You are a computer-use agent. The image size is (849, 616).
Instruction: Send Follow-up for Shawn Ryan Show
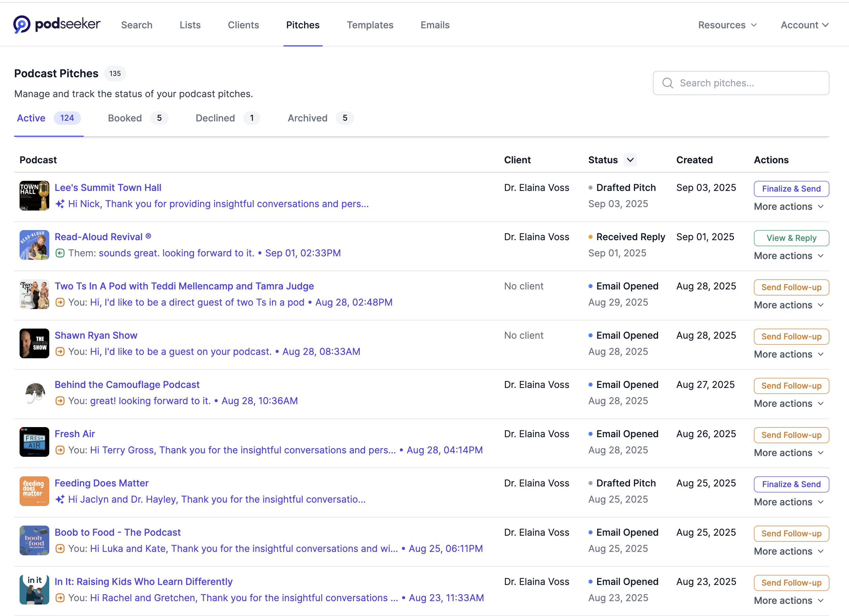(x=791, y=336)
